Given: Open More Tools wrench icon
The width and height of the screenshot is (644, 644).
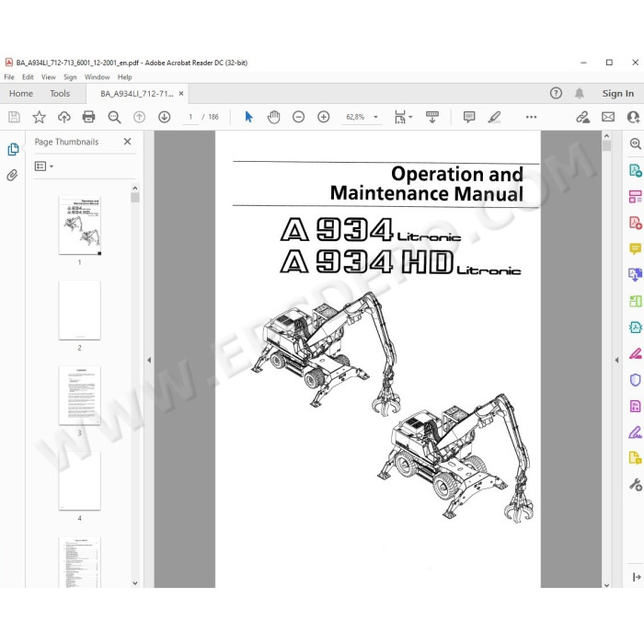Looking at the screenshot, I should (x=636, y=485).
